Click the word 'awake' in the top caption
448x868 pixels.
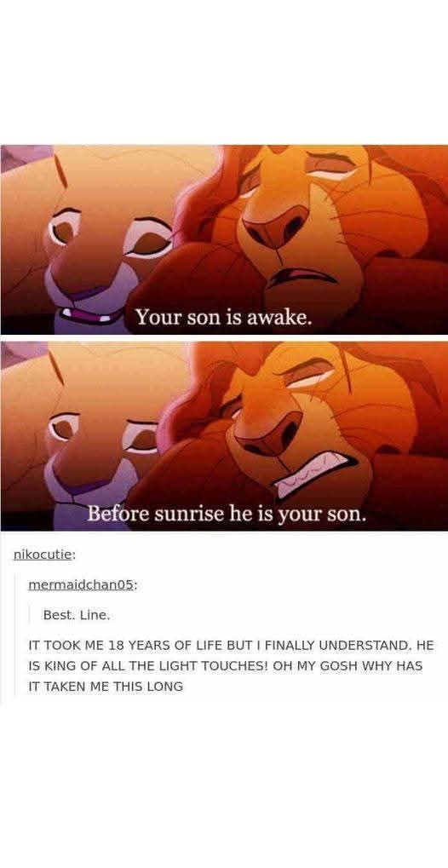point(279,317)
